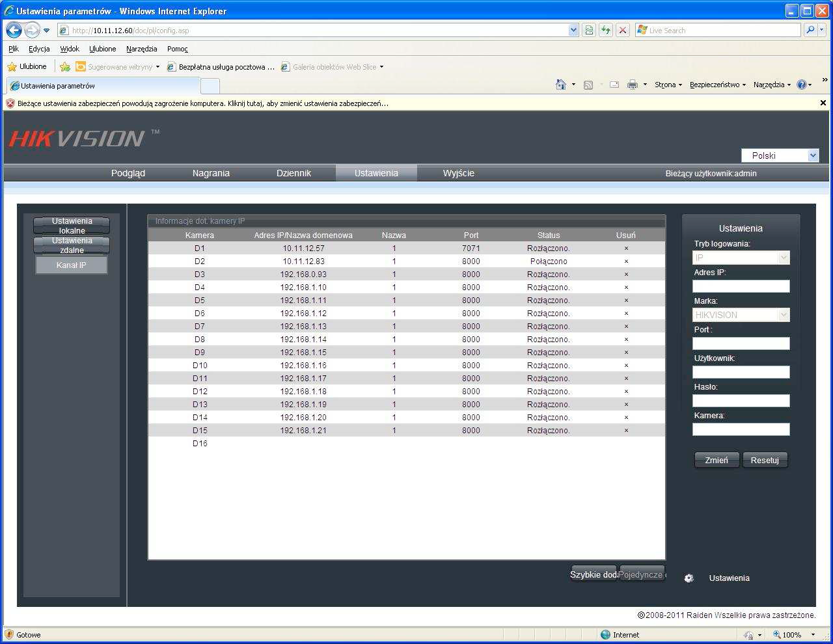Viewport: 833px width, 644px height.
Task: Click the compatibility view icon in address bar
Action: pyautogui.click(x=589, y=30)
